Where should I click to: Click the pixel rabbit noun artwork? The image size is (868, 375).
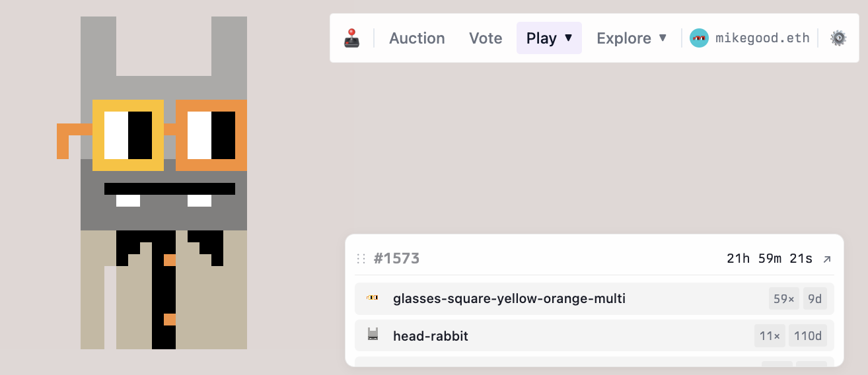click(x=163, y=185)
